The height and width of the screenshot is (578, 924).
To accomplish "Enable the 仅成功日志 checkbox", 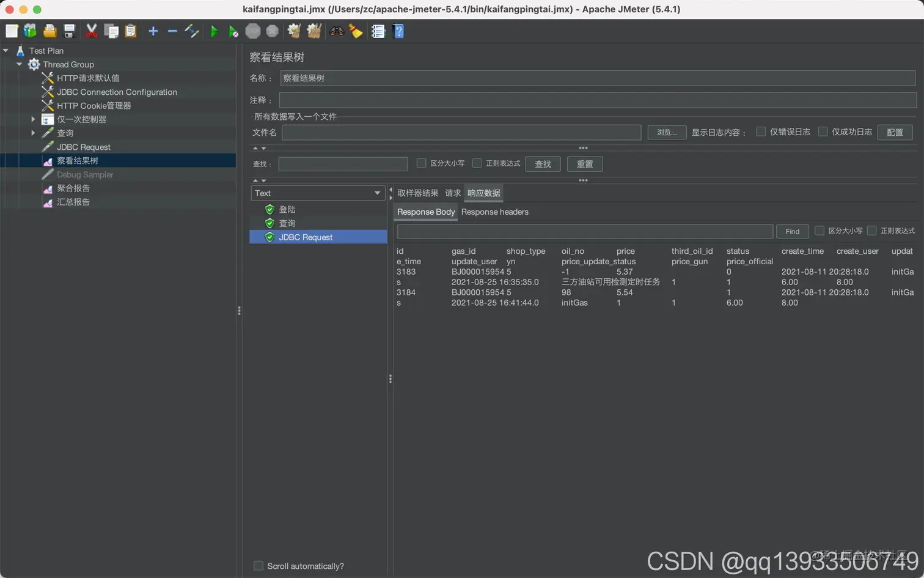I will pyautogui.click(x=823, y=132).
